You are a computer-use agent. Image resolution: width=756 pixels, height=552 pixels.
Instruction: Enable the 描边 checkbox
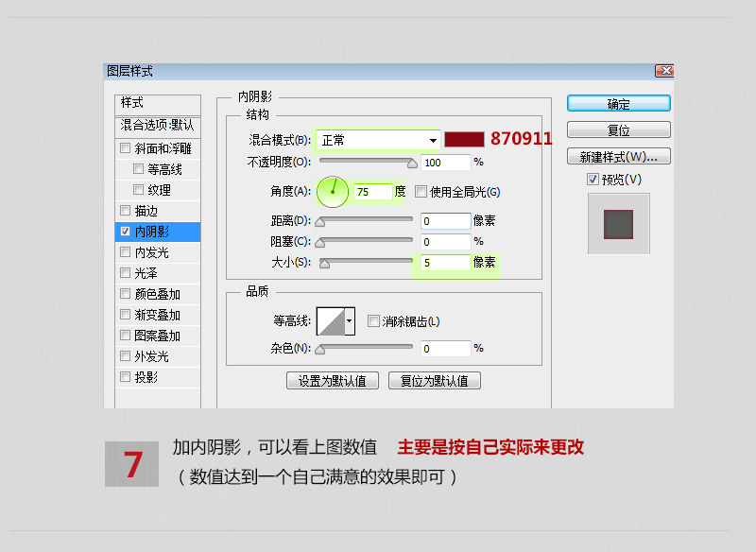[126, 210]
